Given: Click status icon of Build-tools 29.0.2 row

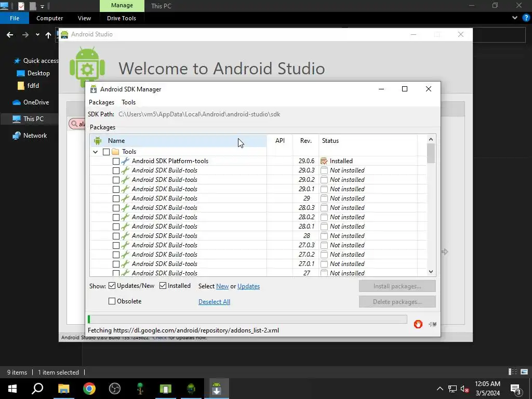Looking at the screenshot, I should pyautogui.click(x=324, y=179).
